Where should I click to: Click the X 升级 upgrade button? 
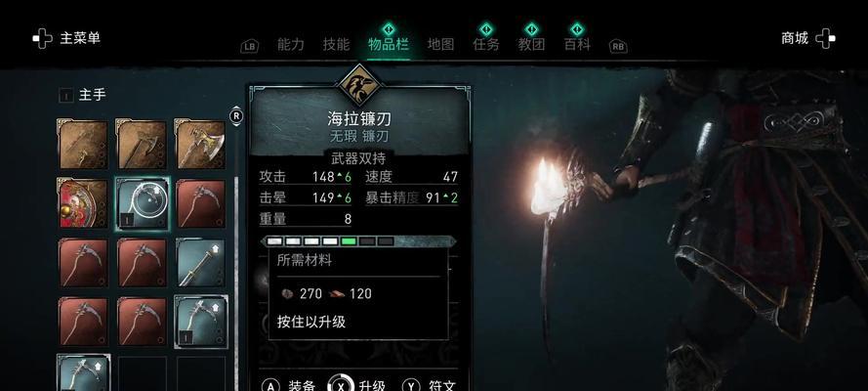click(357, 386)
